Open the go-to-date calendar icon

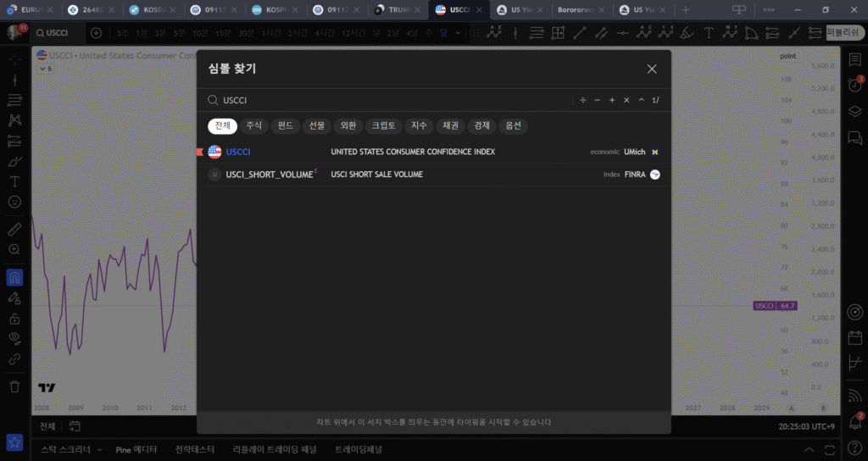[75, 426]
